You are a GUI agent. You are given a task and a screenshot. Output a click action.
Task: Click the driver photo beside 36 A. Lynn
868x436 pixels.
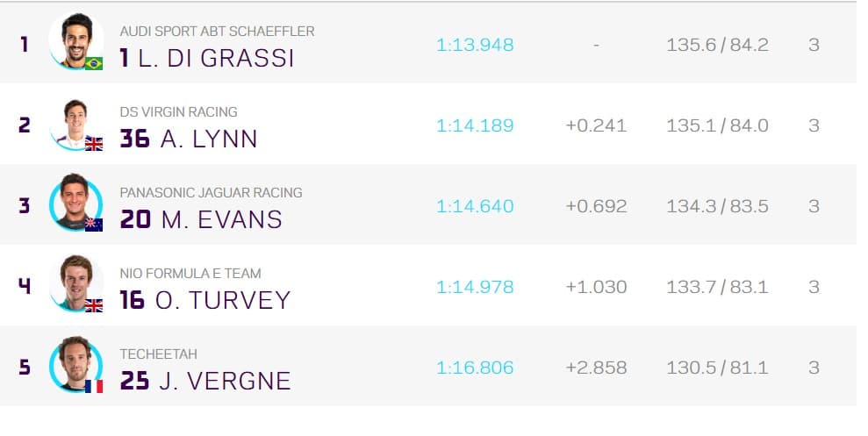pyautogui.click(x=75, y=122)
